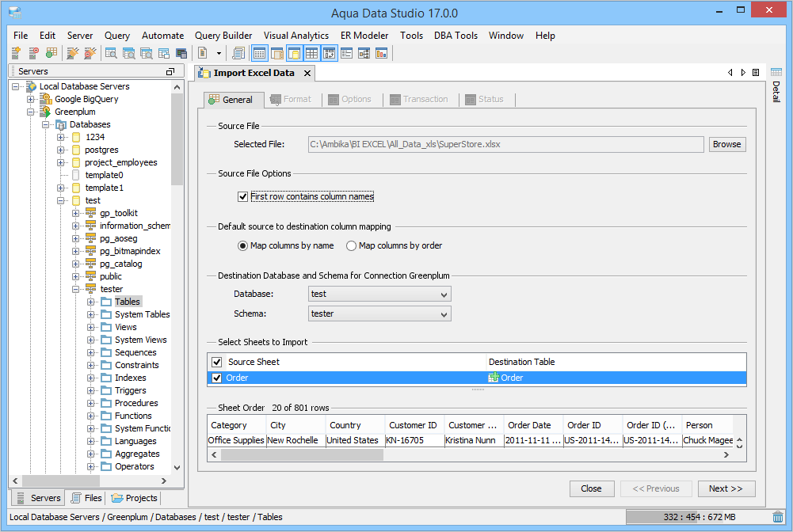Expand the Tables folder node

click(x=90, y=302)
